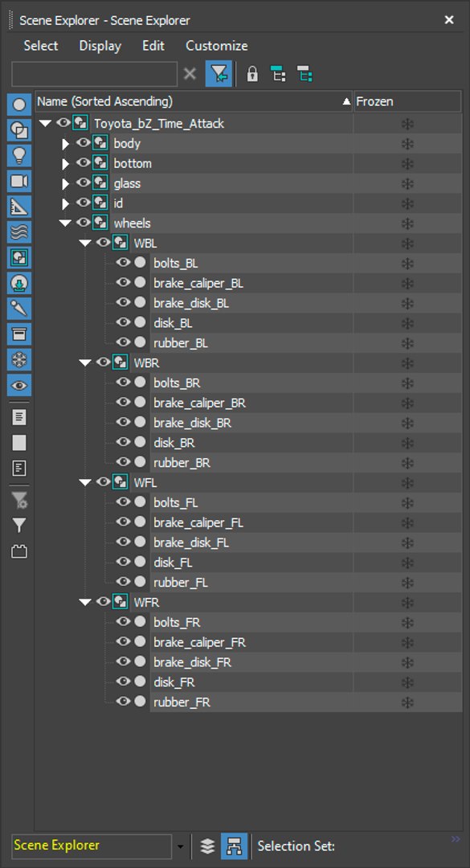Viewport: 470px width, 868px height.
Task: Click the Scene Explorer name field
Action: point(92,845)
